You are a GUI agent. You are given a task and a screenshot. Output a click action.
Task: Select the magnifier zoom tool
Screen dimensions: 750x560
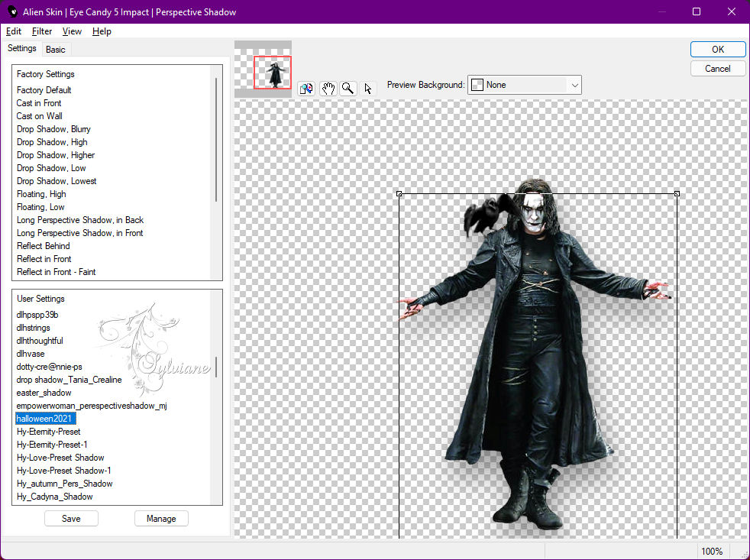[x=348, y=89]
